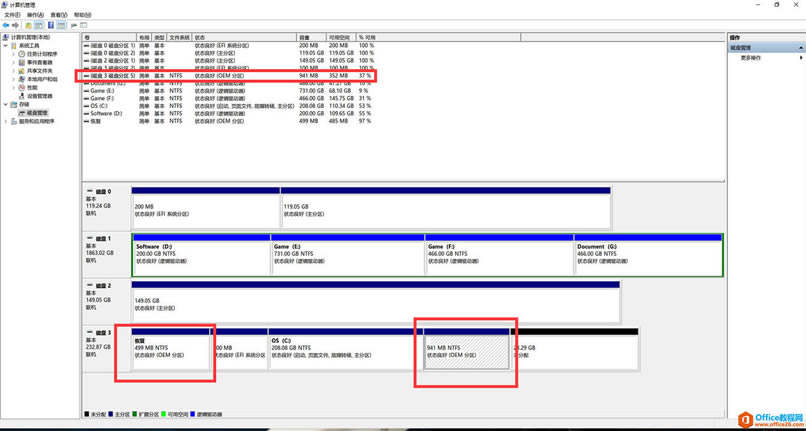
Task: Select the 磁盘 3 disk label box
Action: tap(106, 349)
